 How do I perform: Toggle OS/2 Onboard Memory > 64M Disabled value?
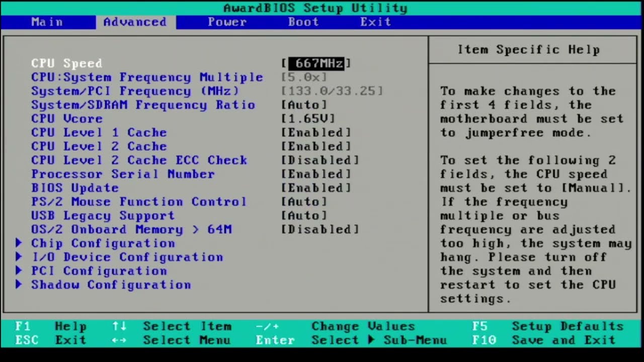pos(320,229)
